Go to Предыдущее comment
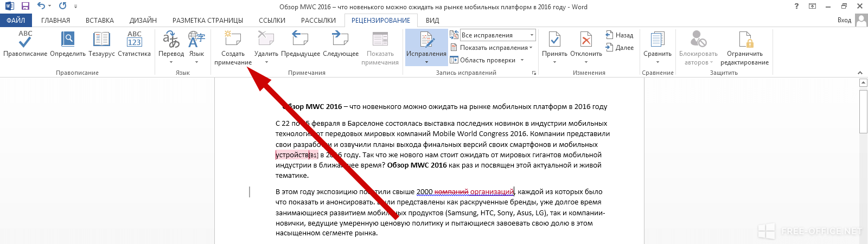Viewport: 868px width, 244px height. tap(300, 43)
